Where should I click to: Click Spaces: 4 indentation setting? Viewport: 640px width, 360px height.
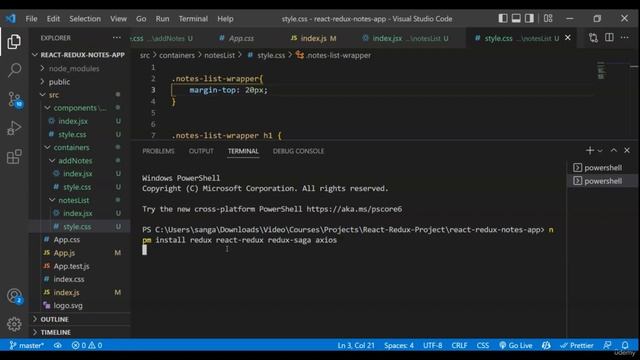click(399, 345)
